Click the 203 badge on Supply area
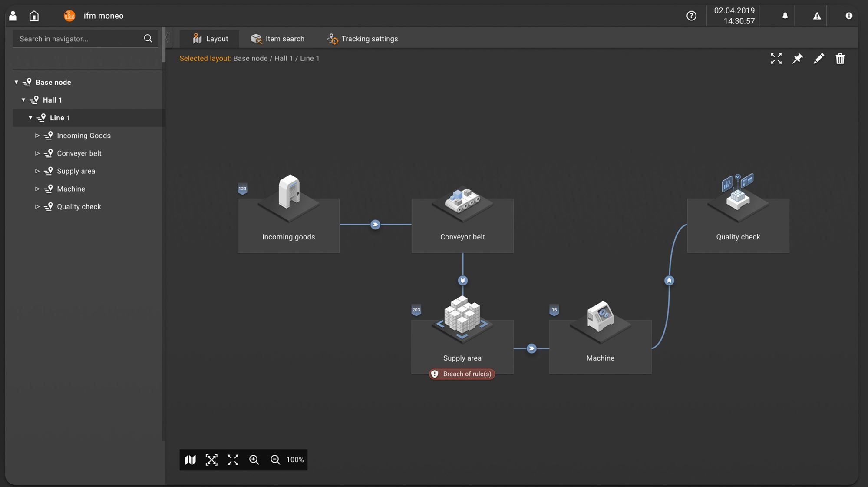868x487 pixels. tap(416, 310)
